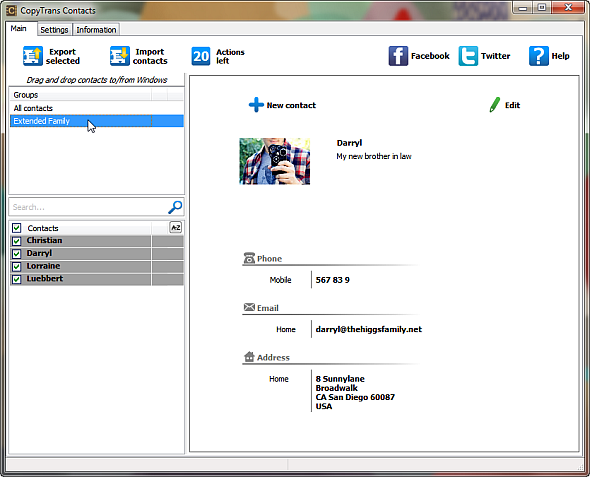Uncheck the Darryl contact checkbox
590x477 pixels.
point(17,254)
